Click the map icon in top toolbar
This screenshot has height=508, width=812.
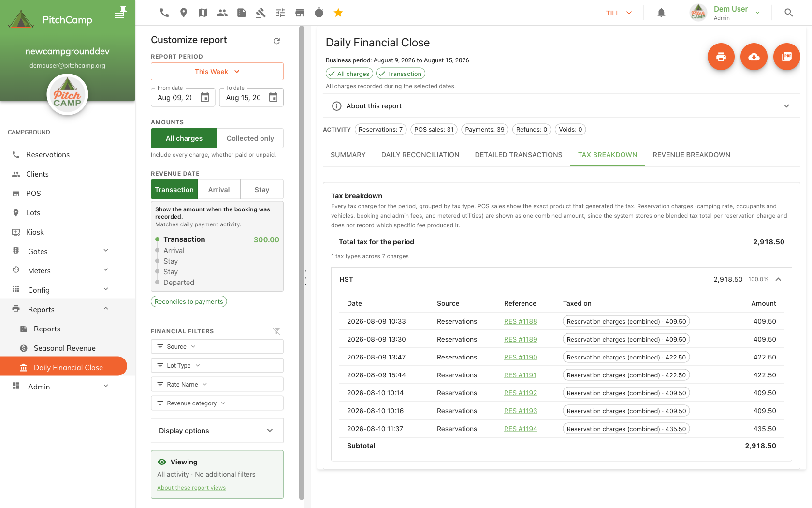pos(203,13)
